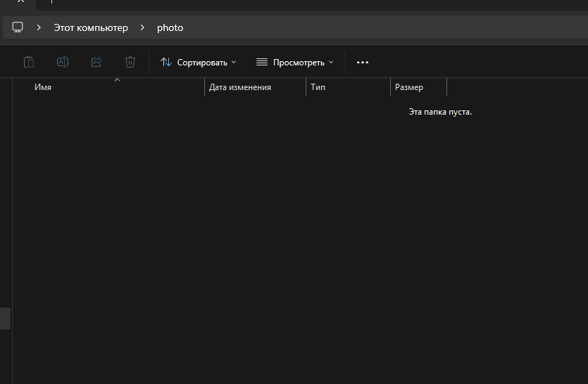This screenshot has height=384, width=588.
Task: Click the Размер column header
Action: (409, 87)
